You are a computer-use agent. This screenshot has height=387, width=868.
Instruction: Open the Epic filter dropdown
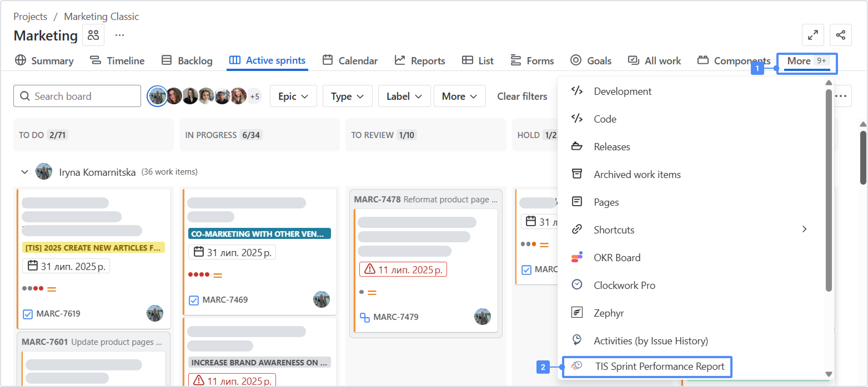[x=293, y=96]
